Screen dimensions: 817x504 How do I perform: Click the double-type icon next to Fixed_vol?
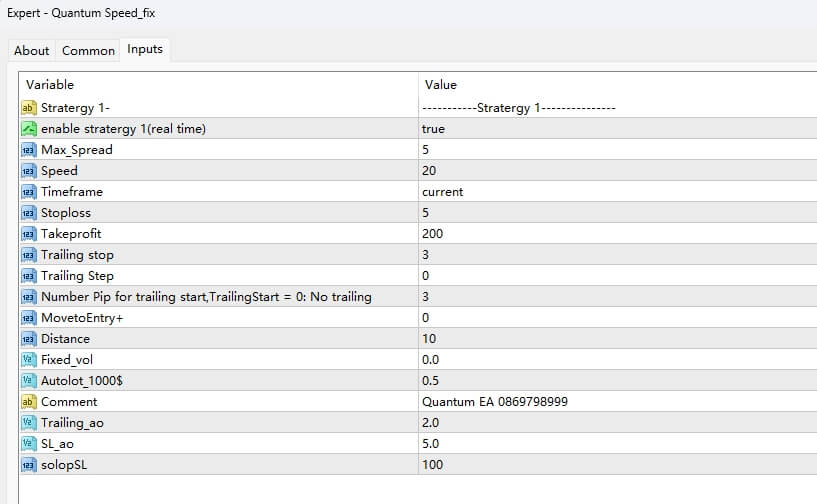(x=28, y=360)
